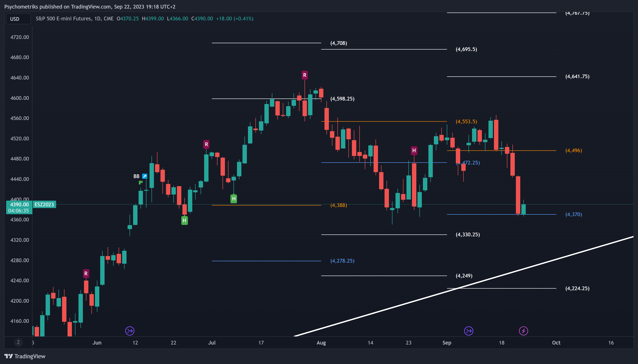Click the 04:06:35 bar countdown timer

coord(18,211)
